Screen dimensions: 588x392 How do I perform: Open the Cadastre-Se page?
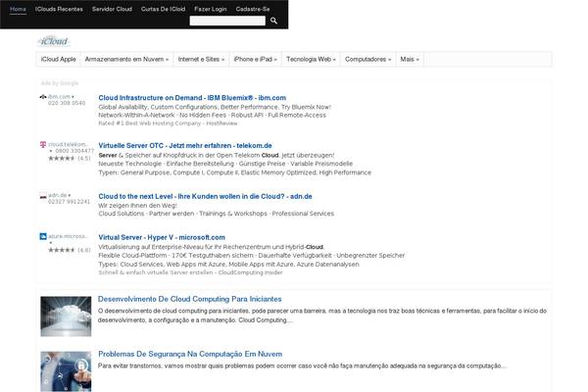(x=253, y=9)
